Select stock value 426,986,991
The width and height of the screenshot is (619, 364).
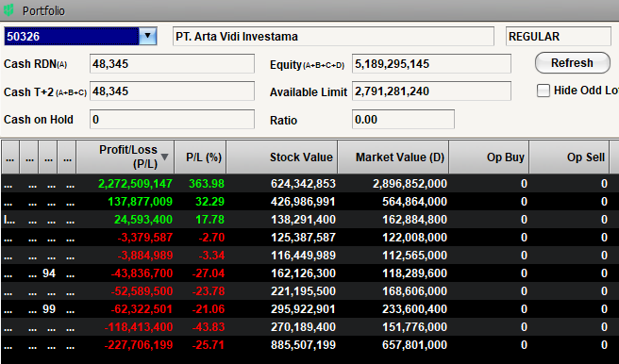click(x=303, y=202)
